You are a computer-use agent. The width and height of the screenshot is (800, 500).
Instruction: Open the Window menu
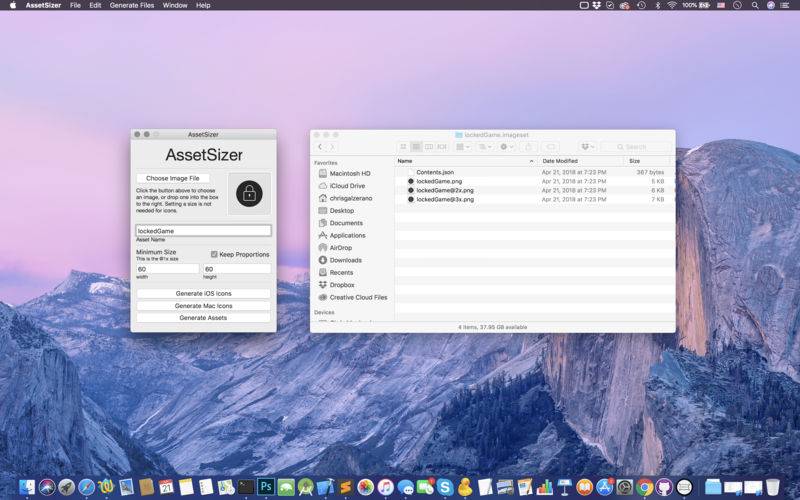(174, 5)
